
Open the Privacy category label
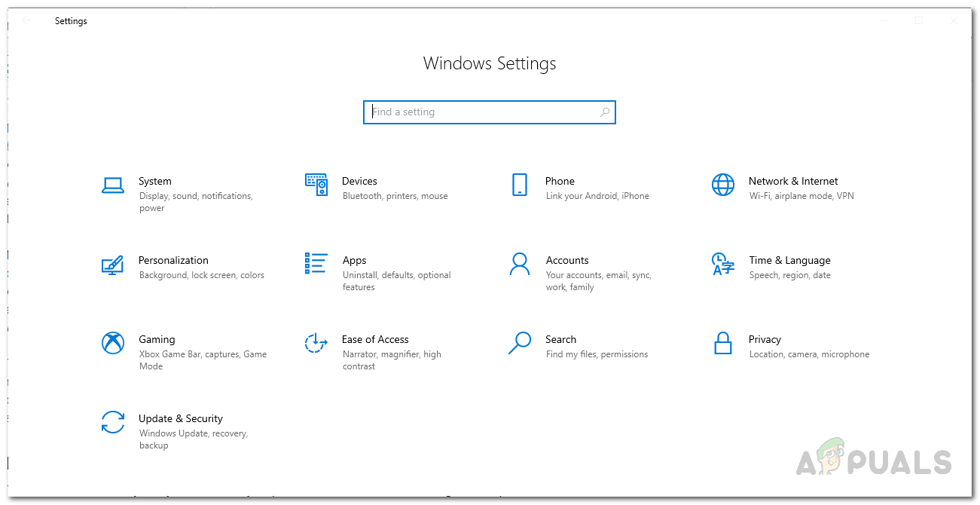pos(765,339)
